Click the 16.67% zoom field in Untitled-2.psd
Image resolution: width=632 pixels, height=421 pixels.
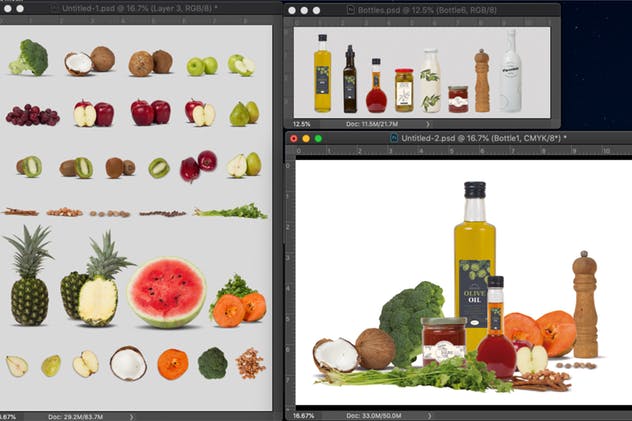tap(303, 411)
